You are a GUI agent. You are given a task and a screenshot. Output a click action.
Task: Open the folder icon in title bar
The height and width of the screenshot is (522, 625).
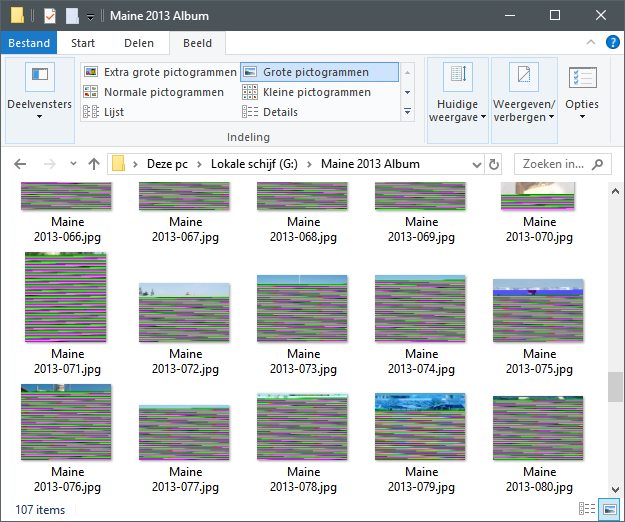click(x=17, y=16)
